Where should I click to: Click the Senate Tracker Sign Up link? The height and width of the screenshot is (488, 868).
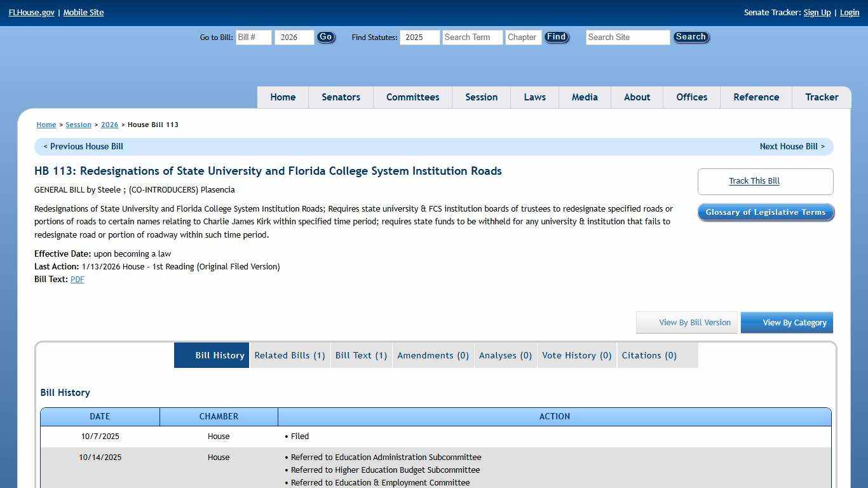coord(817,13)
